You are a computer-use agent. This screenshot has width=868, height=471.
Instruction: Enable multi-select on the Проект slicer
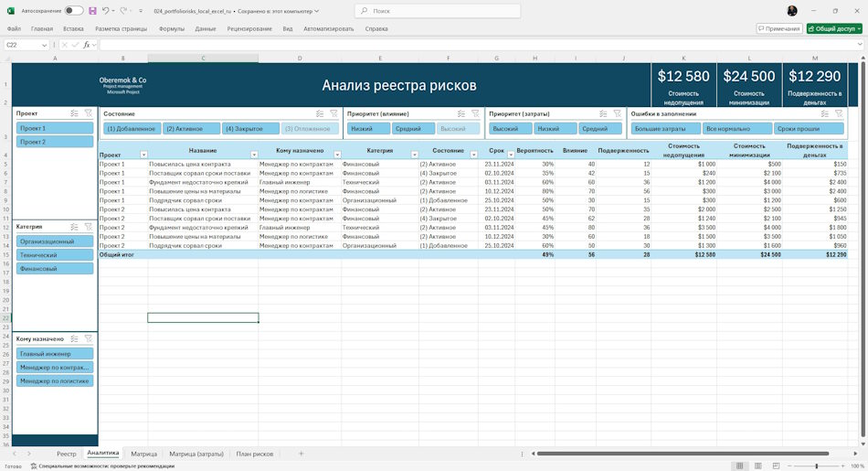point(74,113)
